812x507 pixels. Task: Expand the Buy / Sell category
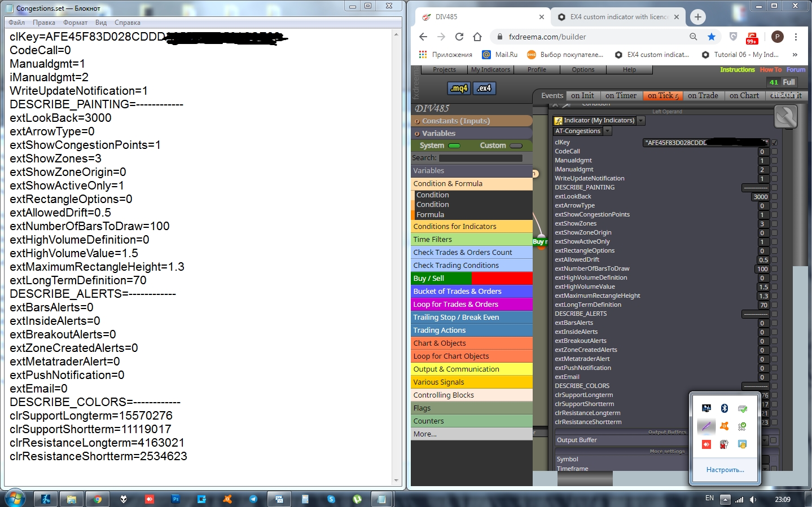(472, 279)
